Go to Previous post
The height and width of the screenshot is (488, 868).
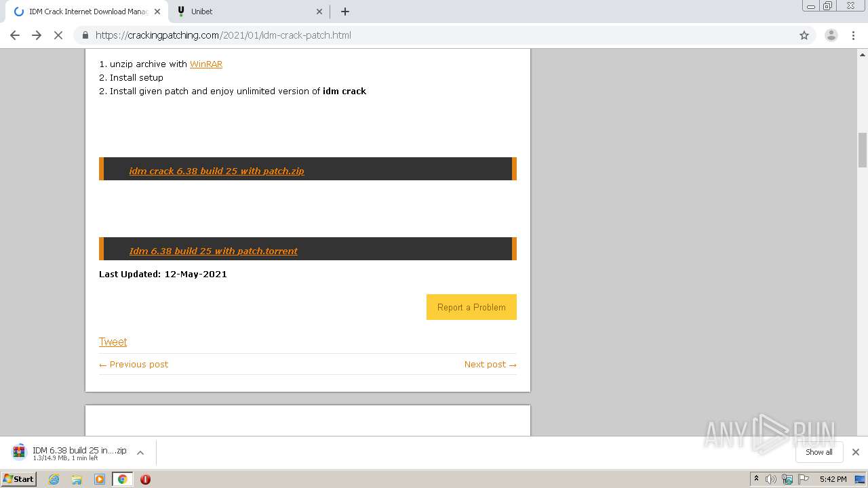(134, 364)
